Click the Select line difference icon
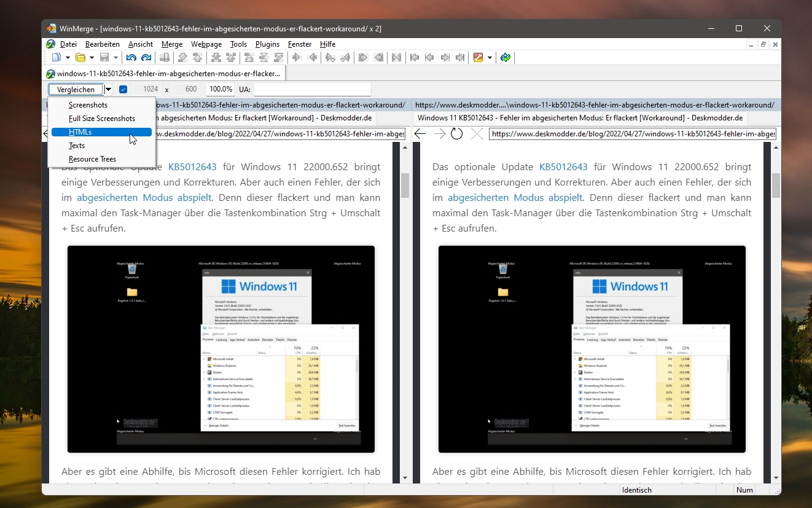Screen dimensions: 812x508 164,58
